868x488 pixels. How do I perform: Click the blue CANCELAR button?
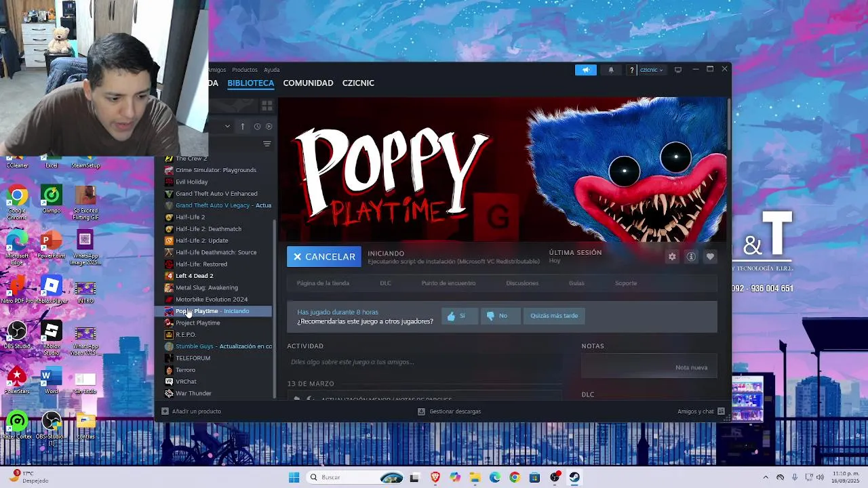coord(324,257)
